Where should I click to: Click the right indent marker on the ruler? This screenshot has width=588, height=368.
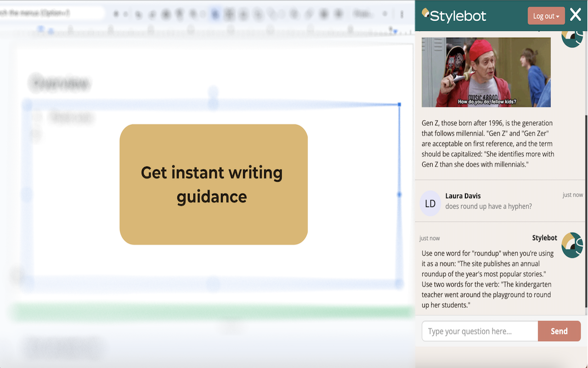(x=395, y=31)
